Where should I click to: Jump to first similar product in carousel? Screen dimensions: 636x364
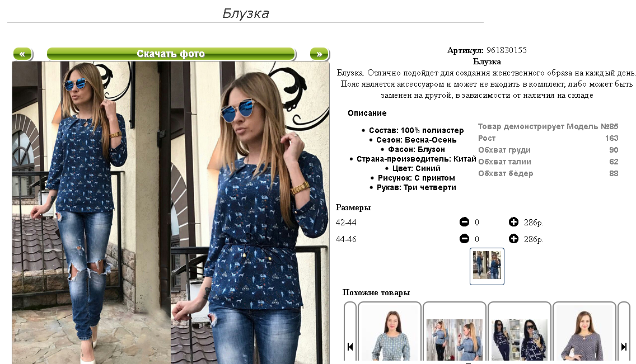(350, 347)
